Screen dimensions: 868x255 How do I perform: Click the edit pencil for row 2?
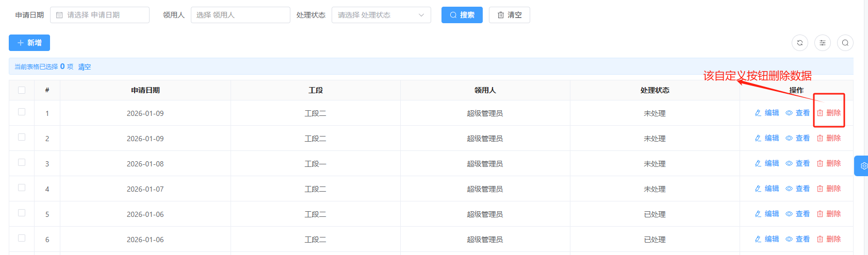[758, 138]
